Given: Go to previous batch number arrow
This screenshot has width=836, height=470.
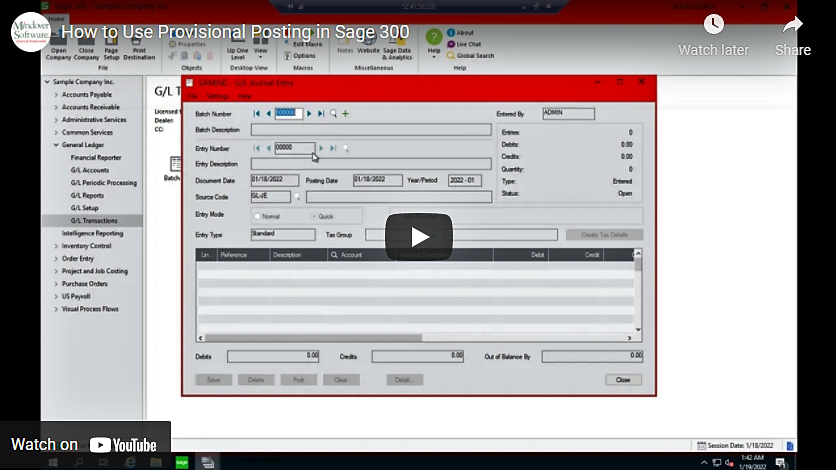Looking at the screenshot, I should (x=268, y=114).
